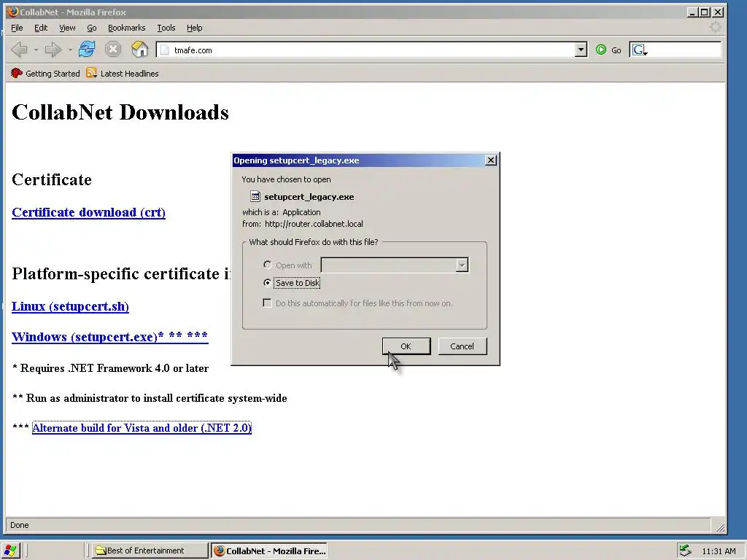Click the Getting Started bookmark label
This screenshot has height=560, width=747.
[53, 74]
